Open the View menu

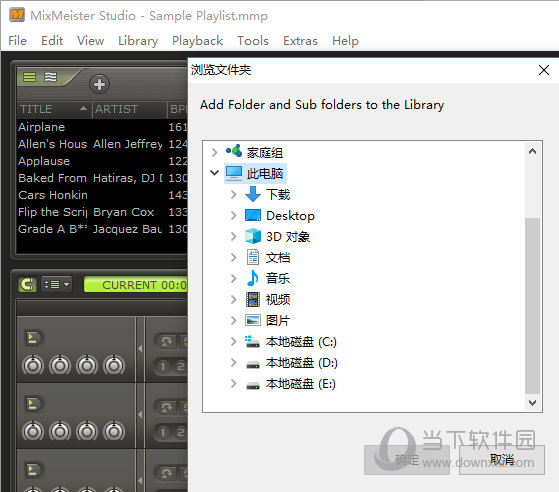pyautogui.click(x=91, y=41)
